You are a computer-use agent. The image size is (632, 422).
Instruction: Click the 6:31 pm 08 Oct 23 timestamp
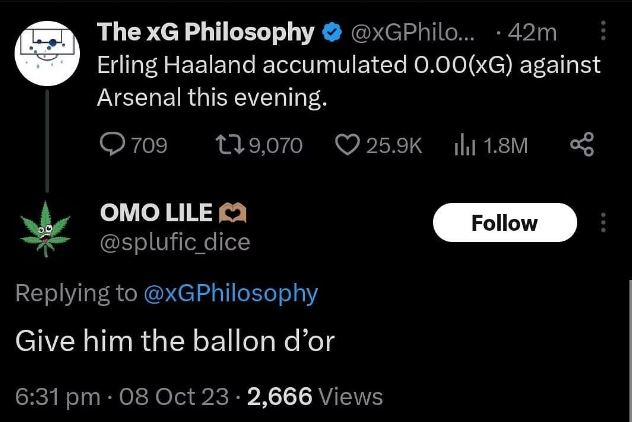pos(123,396)
